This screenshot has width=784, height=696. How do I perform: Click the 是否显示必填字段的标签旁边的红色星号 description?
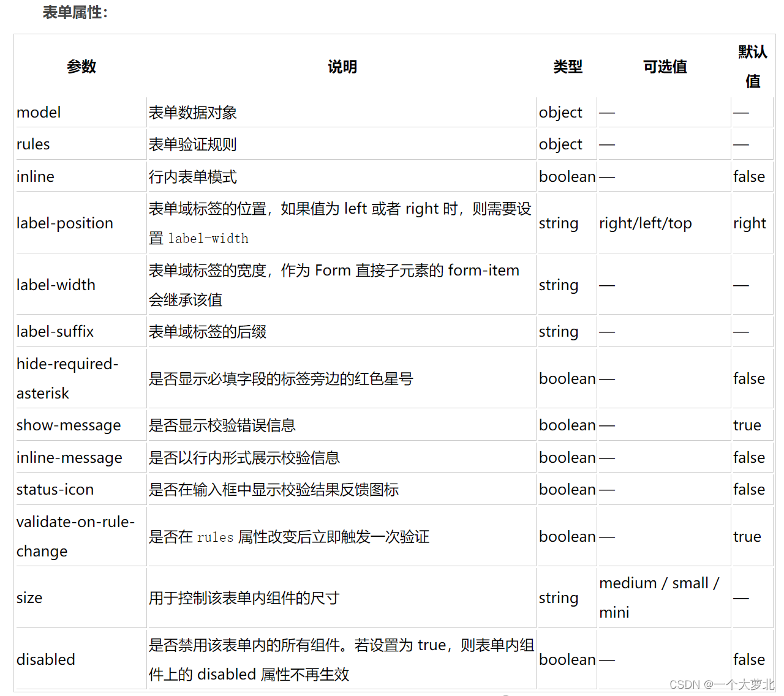pos(281,379)
